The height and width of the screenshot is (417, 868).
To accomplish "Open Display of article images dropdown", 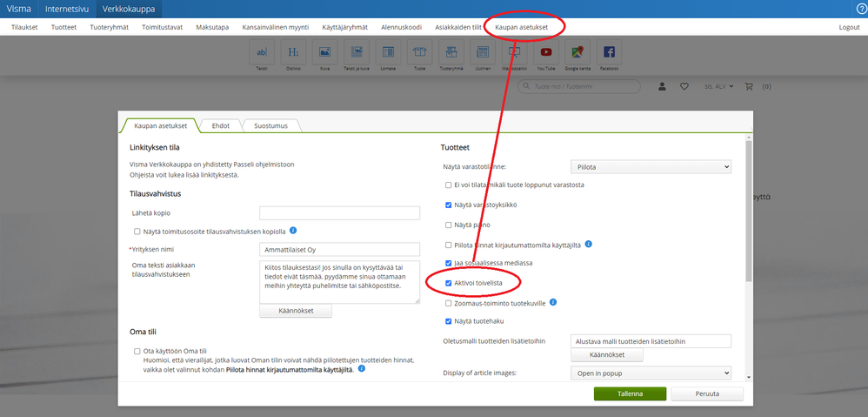I will point(651,373).
